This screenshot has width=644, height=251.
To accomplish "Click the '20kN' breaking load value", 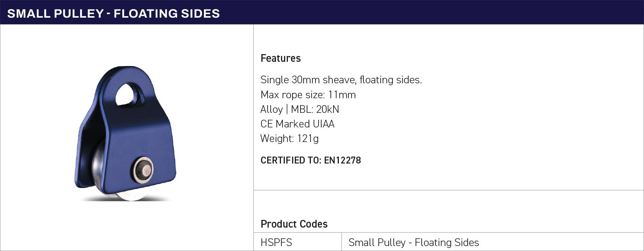I will pyautogui.click(x=328, y=109).
